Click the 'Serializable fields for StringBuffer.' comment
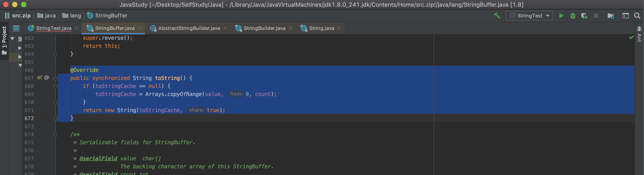644x175 pixels. tap(137, 142)
